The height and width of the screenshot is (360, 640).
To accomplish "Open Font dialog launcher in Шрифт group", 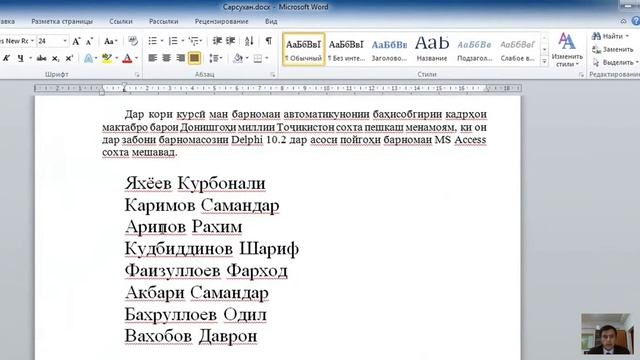I will [x=137, y=75].
